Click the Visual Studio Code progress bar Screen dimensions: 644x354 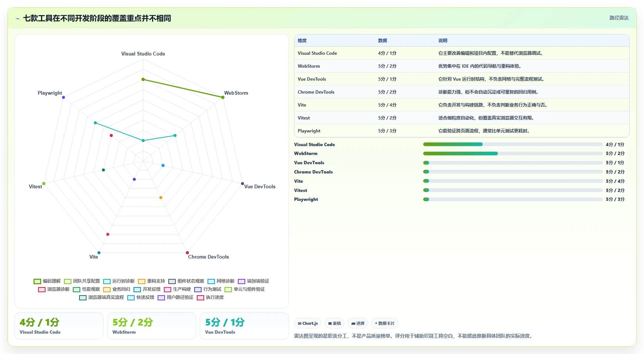pos(513,144)
